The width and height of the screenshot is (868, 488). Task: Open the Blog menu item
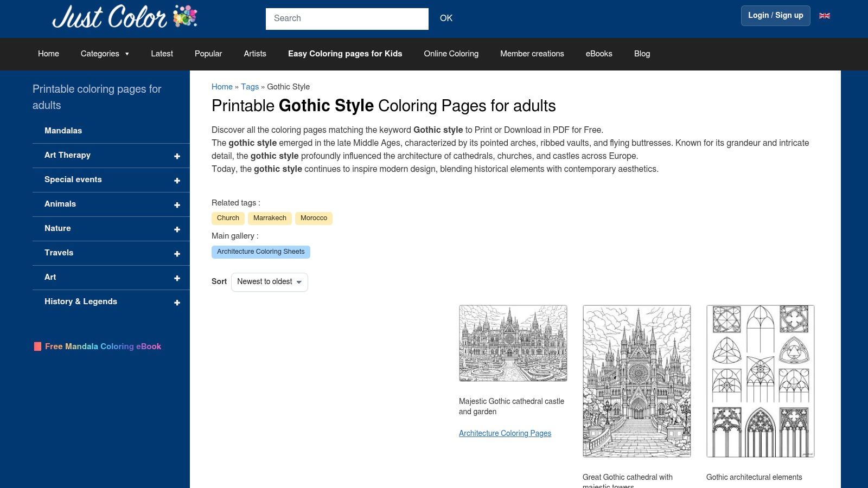642,54
